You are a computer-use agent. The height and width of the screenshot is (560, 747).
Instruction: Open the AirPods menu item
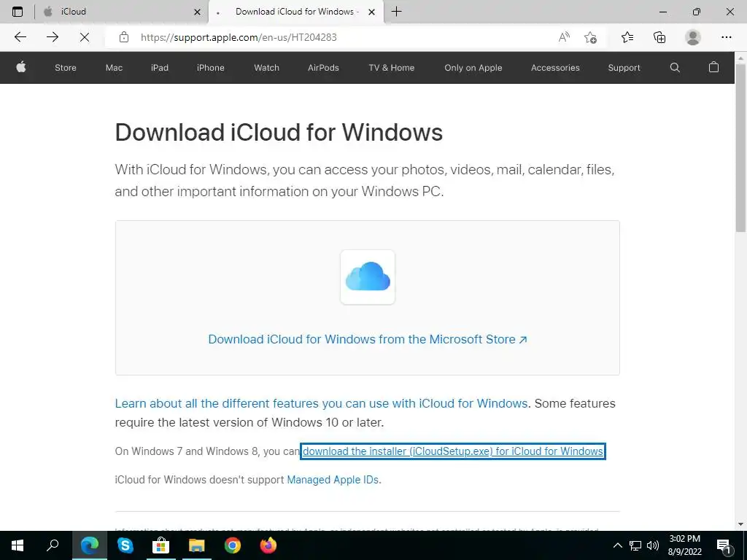[323, 68]
